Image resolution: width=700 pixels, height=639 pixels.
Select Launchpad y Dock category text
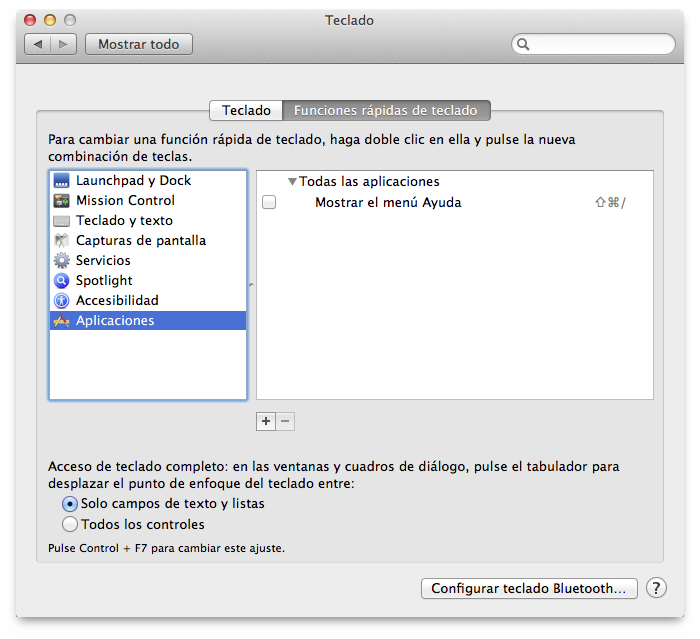click(133, 180)
